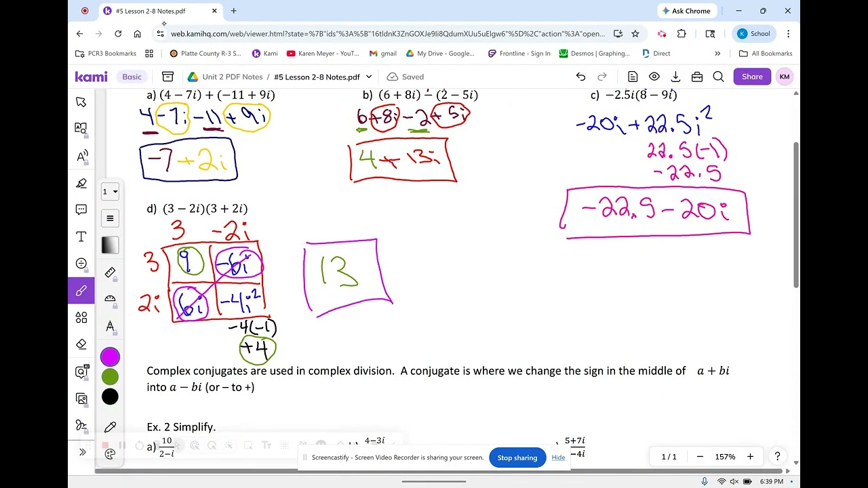Open the stroke thickness dropdown
The height and width of the screenshot is (488, 868).
pyautogui.click(x=110, y=192)
